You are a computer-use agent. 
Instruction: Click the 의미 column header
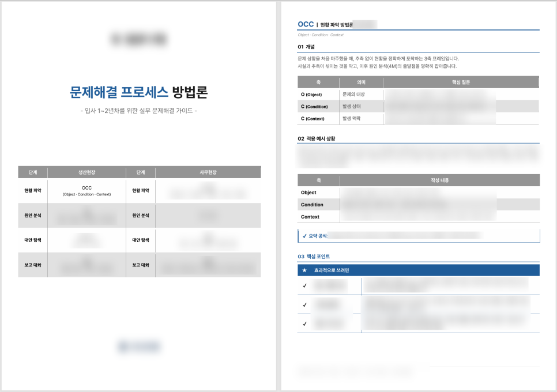(x=361, y=82)
